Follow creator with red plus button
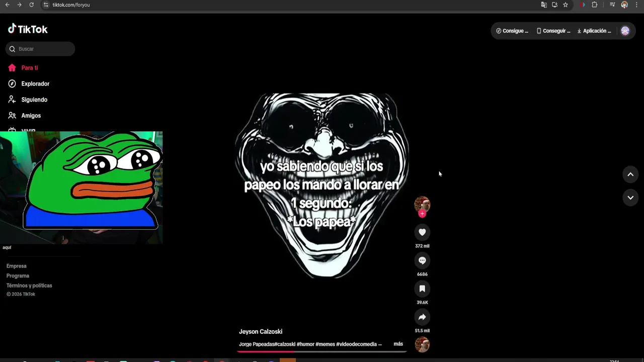 (x=422, y=214)
